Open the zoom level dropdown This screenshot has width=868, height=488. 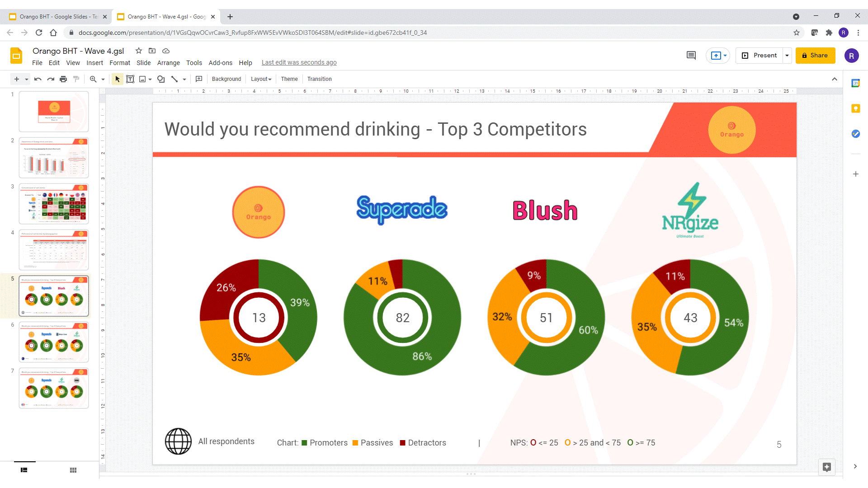click(x=103, y=79)
